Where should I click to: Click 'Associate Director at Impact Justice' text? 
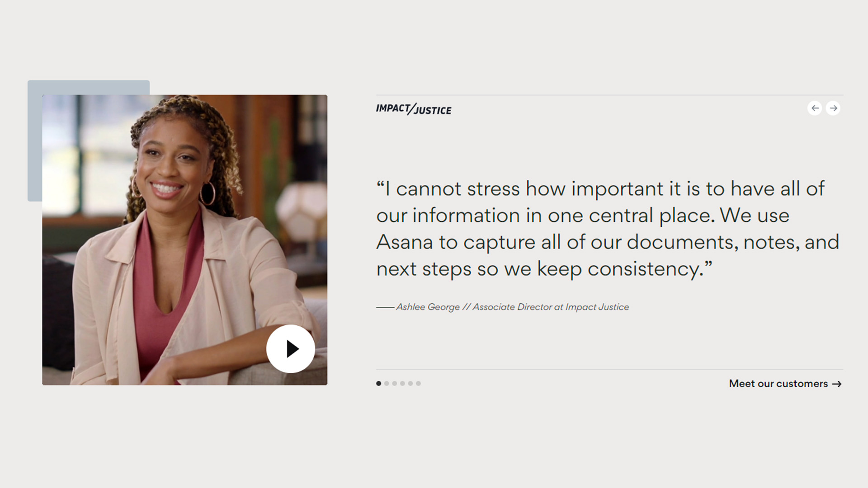[x=551, y=307]
